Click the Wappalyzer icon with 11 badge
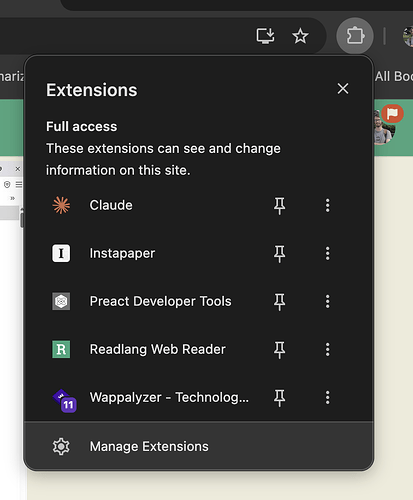Screen dimensions: 413x500 (x=65, y=401)
